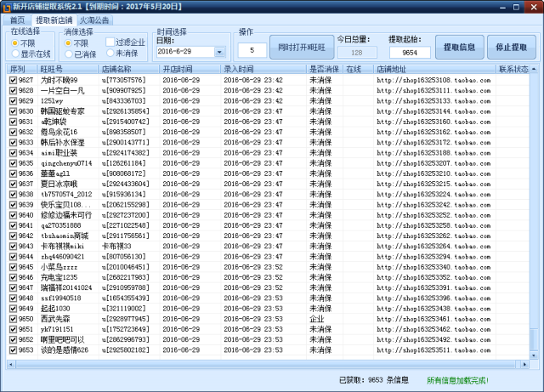Choose the 已消保 radio option

point(80,54)
